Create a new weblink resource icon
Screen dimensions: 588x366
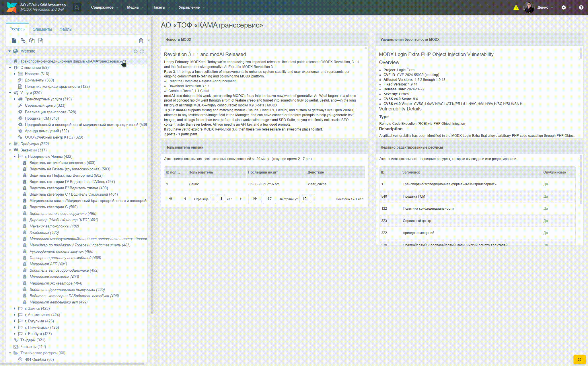23,41
